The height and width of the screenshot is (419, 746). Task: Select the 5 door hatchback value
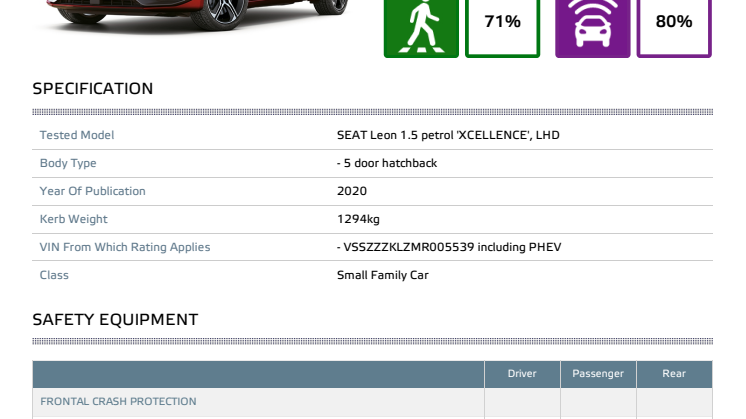(387, 163)
